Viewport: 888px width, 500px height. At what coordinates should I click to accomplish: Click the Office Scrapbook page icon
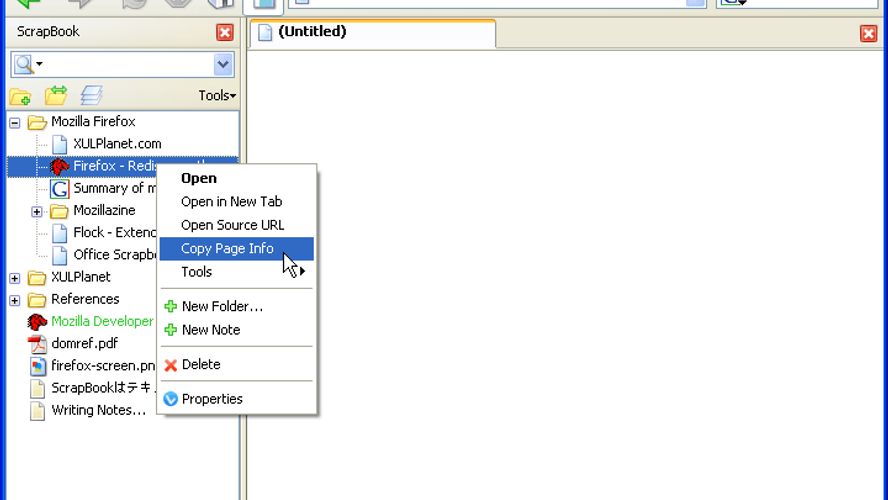pos(59,255)
